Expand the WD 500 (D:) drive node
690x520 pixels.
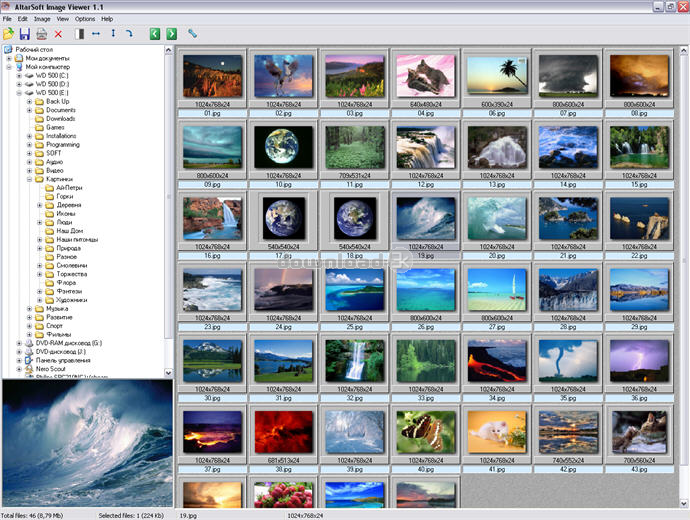pos(19,84)
